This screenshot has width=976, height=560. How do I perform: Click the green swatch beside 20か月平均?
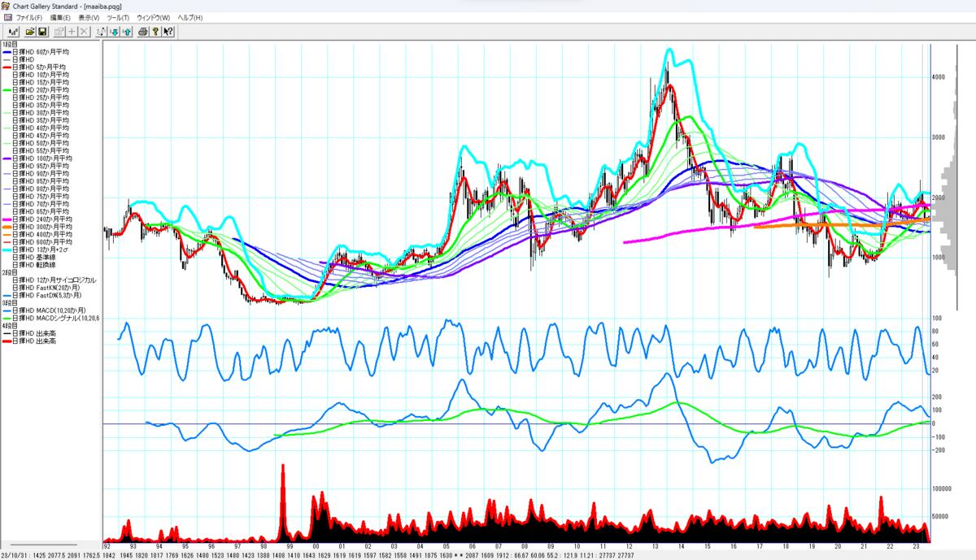click(x=7, y=90)
